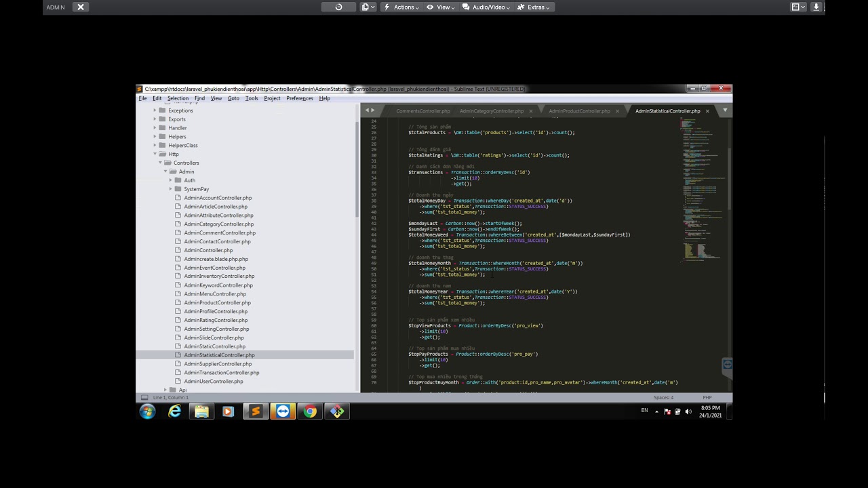Open TeamViewer window layout dropdown
This screenshot has height=488, width=868.
pyautogui.click(x=799, y=7)
